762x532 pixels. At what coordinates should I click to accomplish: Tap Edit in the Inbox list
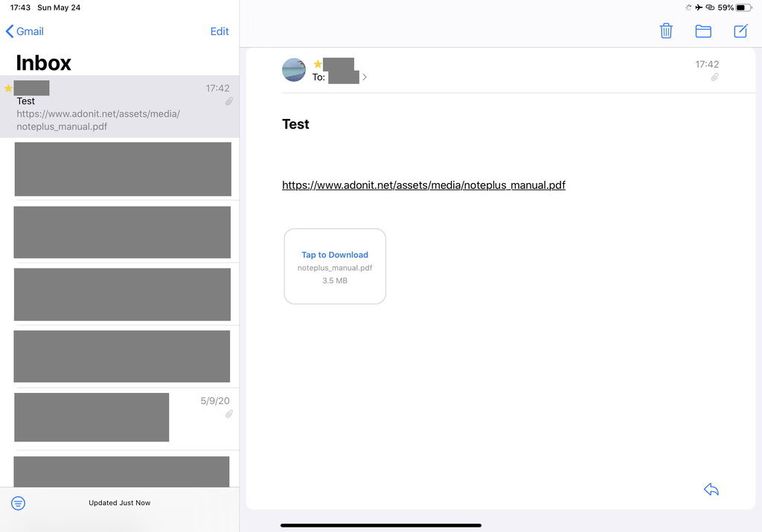[220, 31]
